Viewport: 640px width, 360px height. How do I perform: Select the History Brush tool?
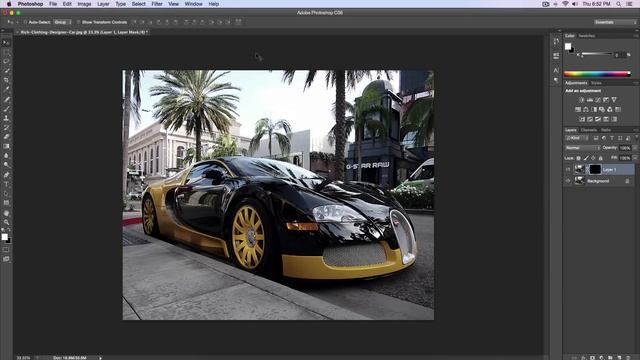[6, 127]
